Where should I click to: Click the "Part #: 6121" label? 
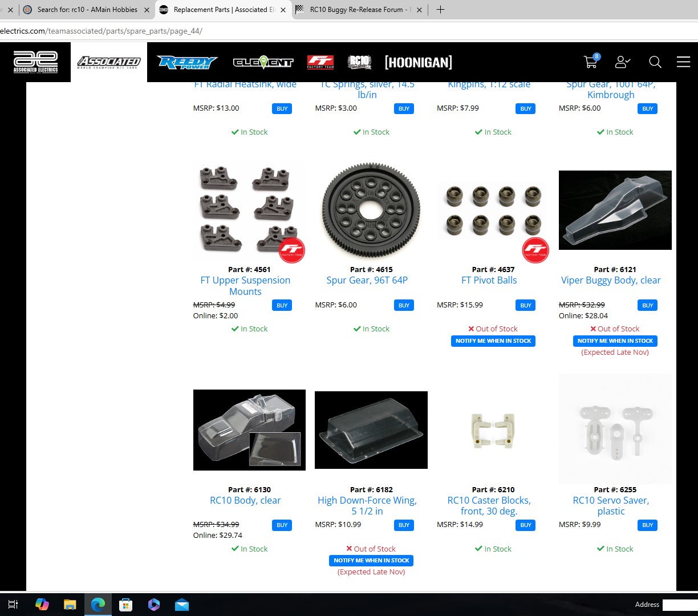click(x=615, y=269)
